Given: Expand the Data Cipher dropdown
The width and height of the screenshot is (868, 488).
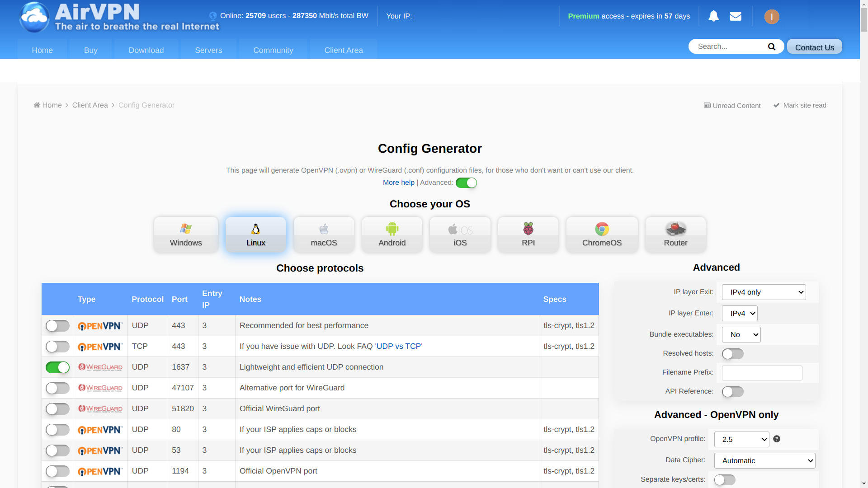Looking at the screenshot, I should [765, 460].
